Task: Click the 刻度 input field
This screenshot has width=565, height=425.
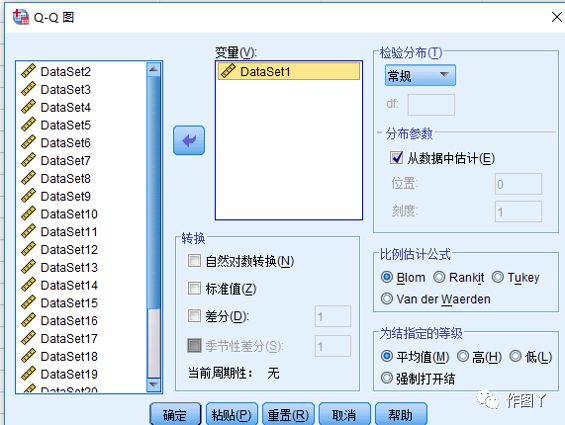Action: [x=518, y=211]
